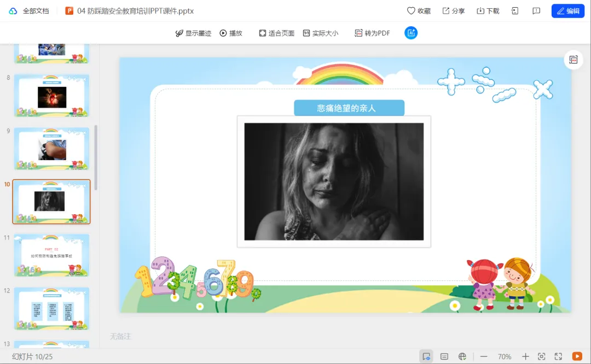591x364 pixels.
Task: Select slide 10 thumbnail
Action: pyautogui.click(x=51, y=202)
